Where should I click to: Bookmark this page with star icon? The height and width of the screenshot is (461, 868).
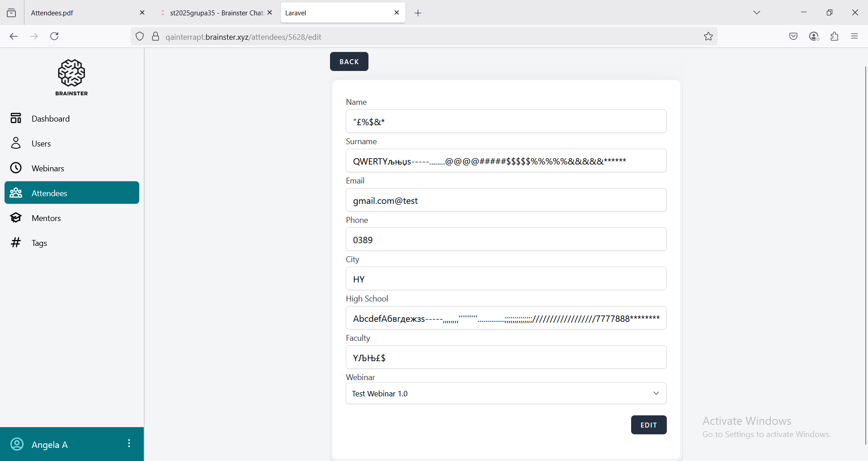[708, 37]
